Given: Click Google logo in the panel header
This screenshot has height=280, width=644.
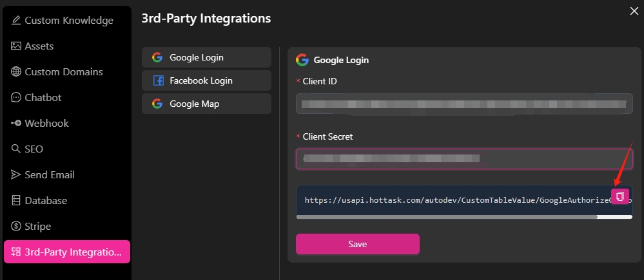Looking at the screenshot, I should pyautogui.click(x=302, y=60).
